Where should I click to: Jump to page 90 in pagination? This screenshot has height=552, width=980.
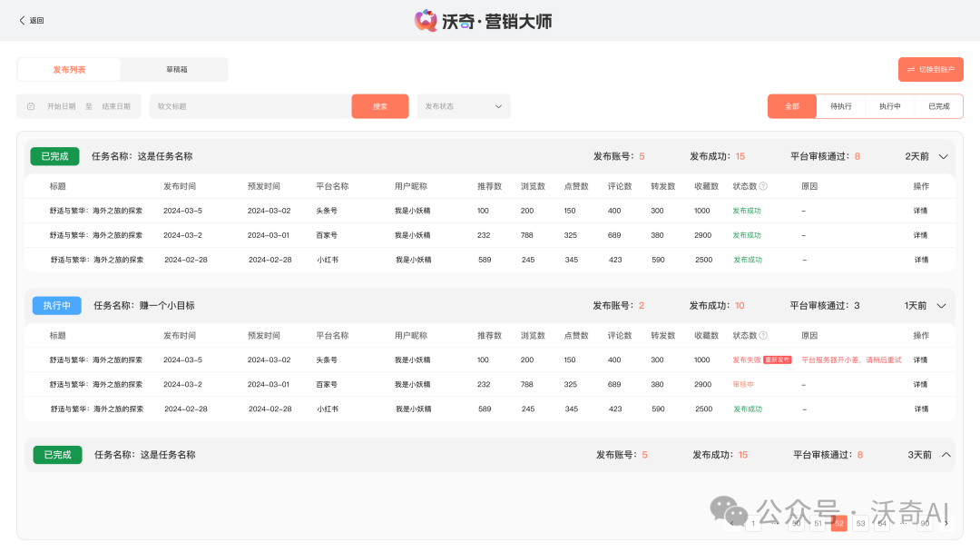tap(926, 523)
